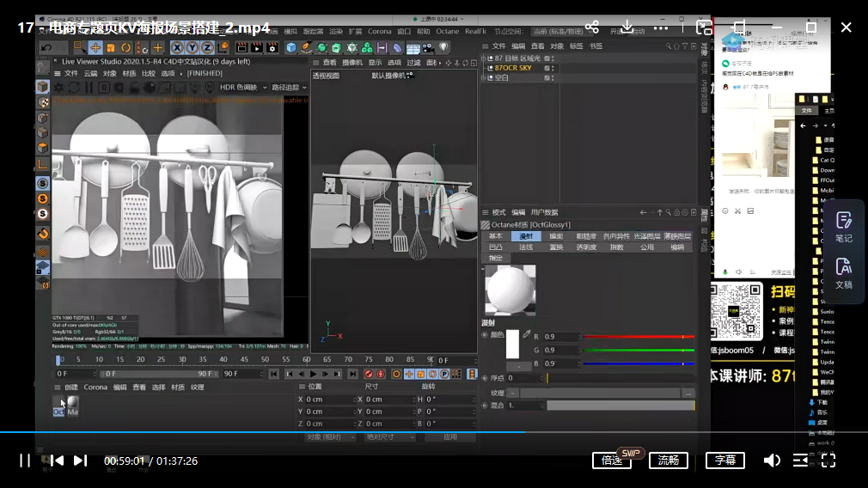This screenshot has height=488, width=868.
Task: Toggle the 颜色 animation radio dot
Action: pyautogui.click(x=485, y=335)
